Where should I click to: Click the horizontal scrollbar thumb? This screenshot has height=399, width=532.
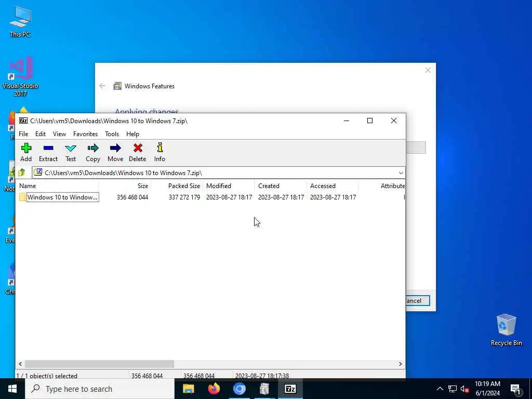click(x=99, y=364)
